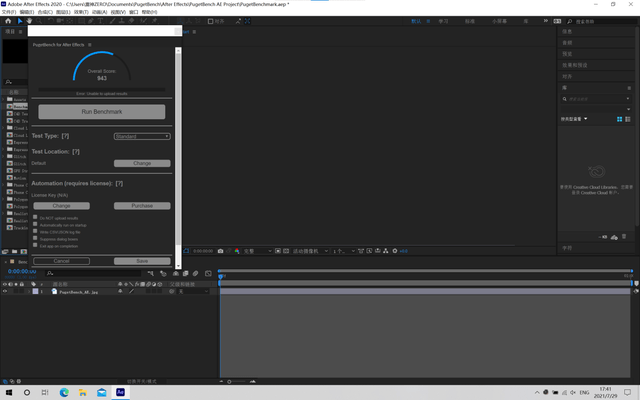Click Change button for Test Location
This screenshot has height=400, width=640.
coord(142,163)
